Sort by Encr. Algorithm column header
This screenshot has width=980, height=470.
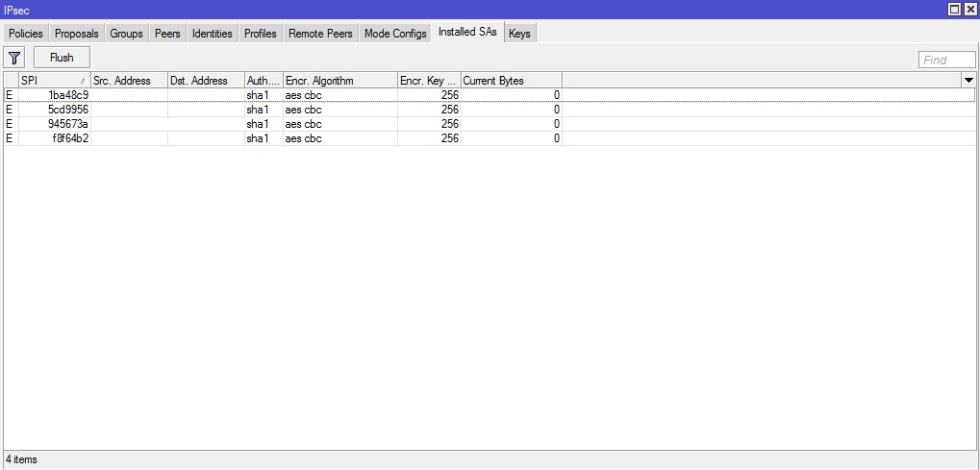click(340, 81)
